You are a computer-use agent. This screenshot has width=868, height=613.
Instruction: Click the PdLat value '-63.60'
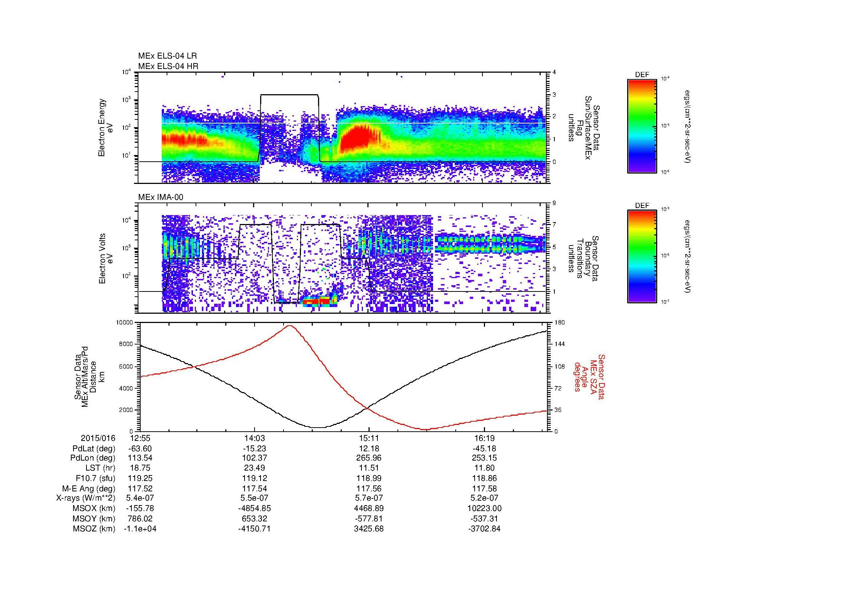click(140, 449)
